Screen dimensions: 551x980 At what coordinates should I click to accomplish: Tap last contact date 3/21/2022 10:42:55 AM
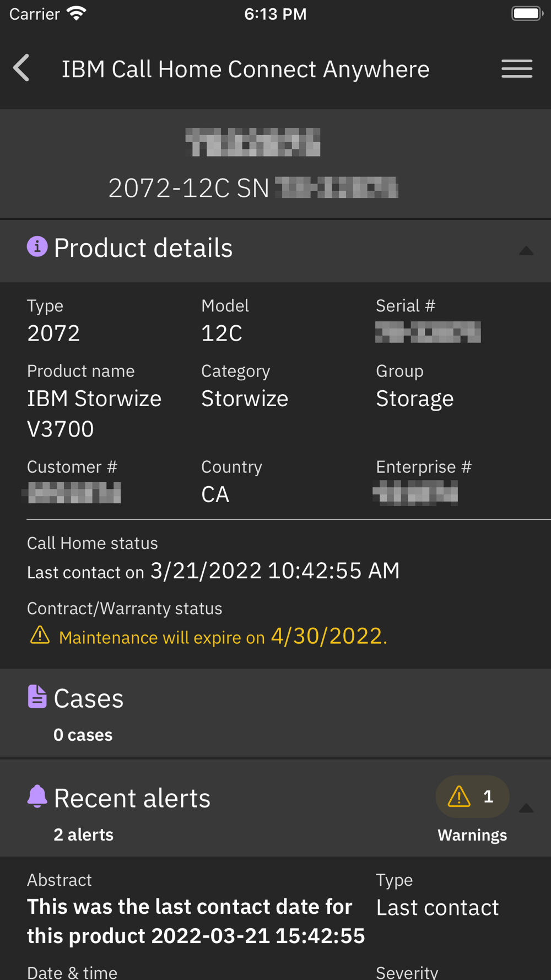tap(275, 570)
